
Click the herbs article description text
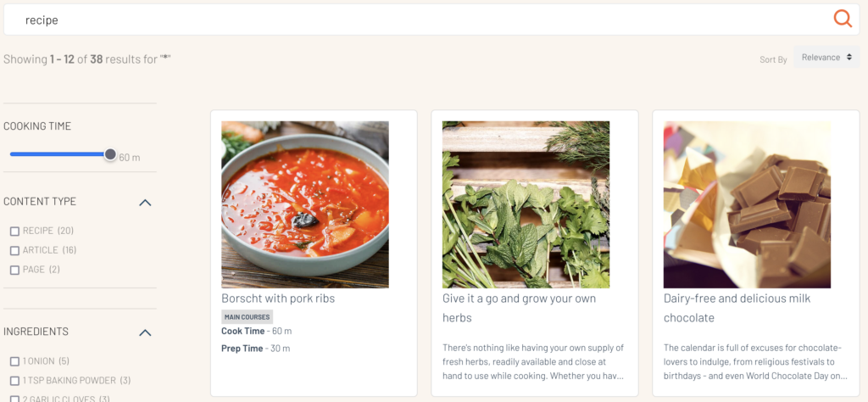click(x=533, y=361)
